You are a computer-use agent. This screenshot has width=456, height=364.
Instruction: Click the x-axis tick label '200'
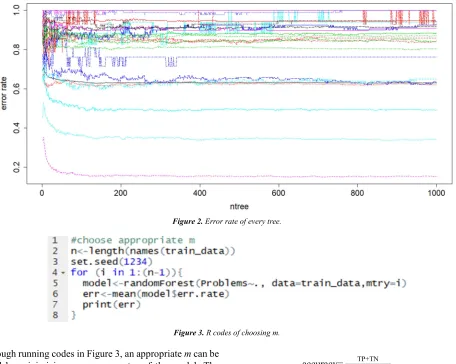coord(120,193)
